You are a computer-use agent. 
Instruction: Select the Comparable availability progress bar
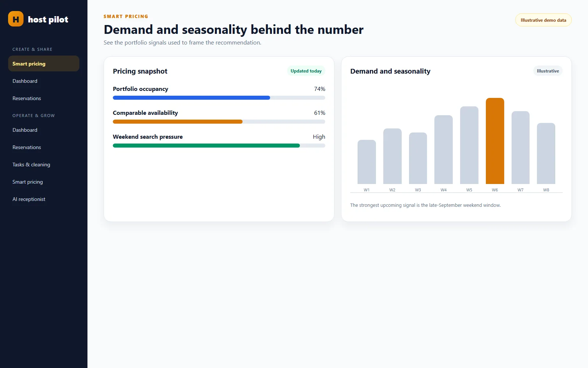pyautogui.click(x=219, y=122)
